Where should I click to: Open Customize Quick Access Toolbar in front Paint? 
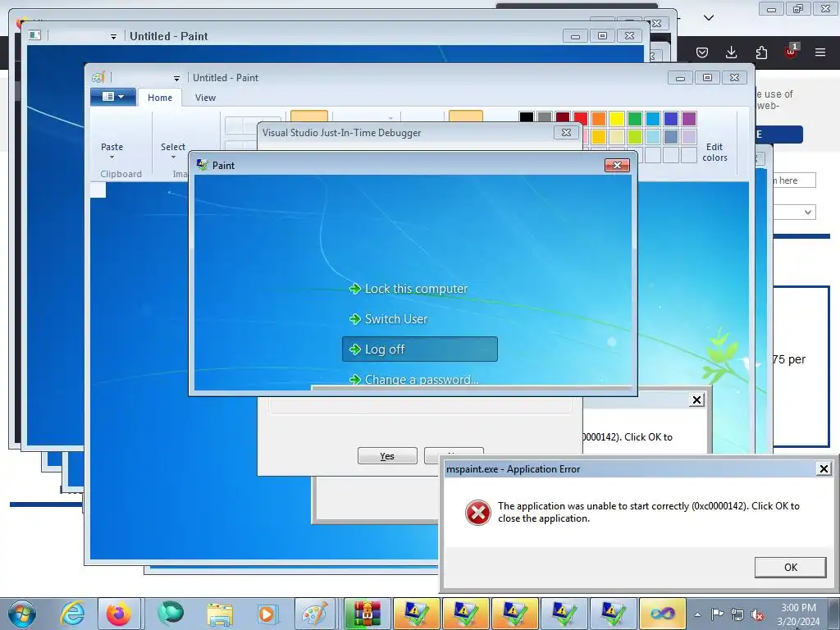[177, 78]
